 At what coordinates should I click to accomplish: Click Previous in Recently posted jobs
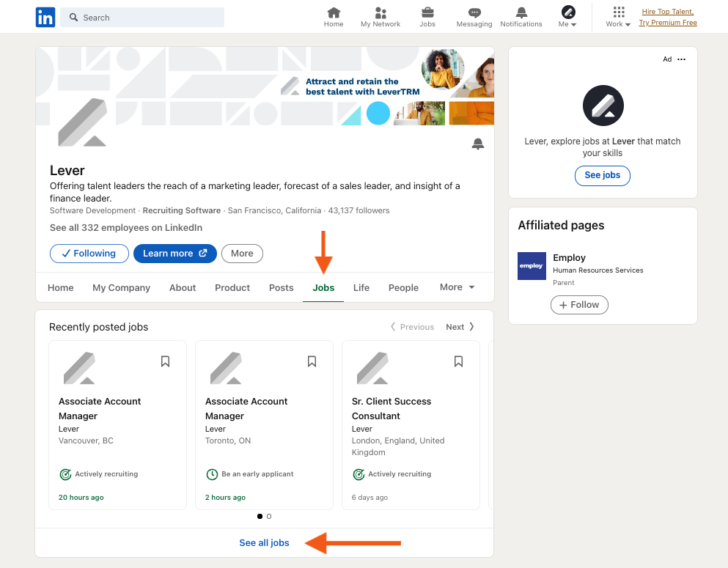[x=412, y=327]
